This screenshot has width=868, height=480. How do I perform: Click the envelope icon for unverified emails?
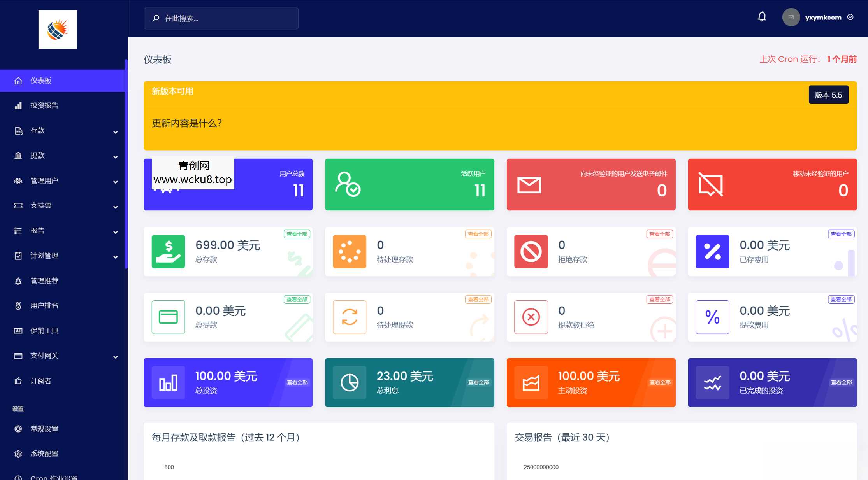(x=529, y=185)
